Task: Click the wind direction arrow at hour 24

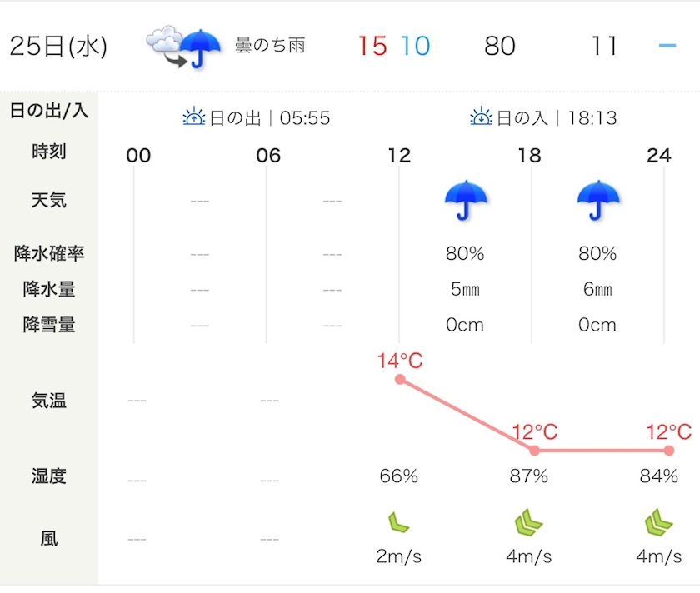Action: (658, 523)
